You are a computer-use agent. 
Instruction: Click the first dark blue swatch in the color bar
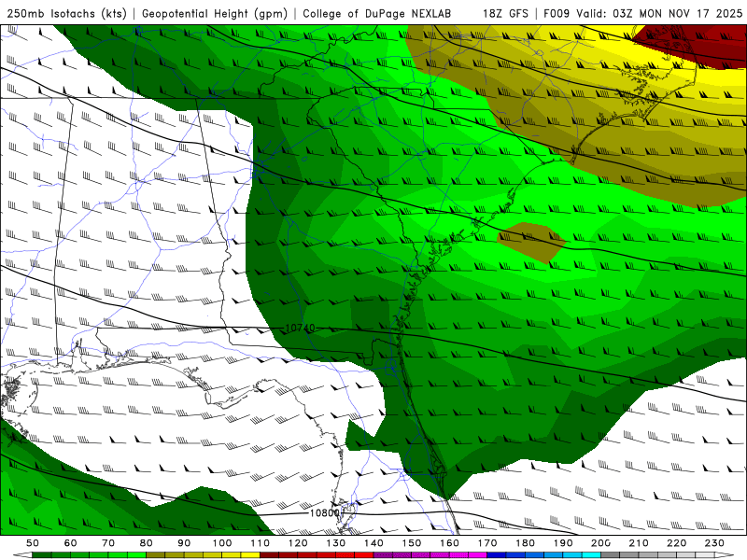(x=497, y=555)
